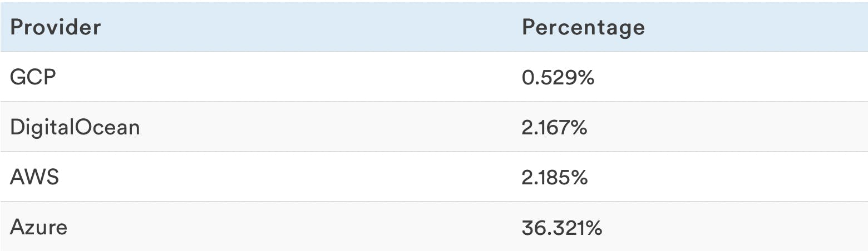Click the Provider column header

tap(55, 27)
